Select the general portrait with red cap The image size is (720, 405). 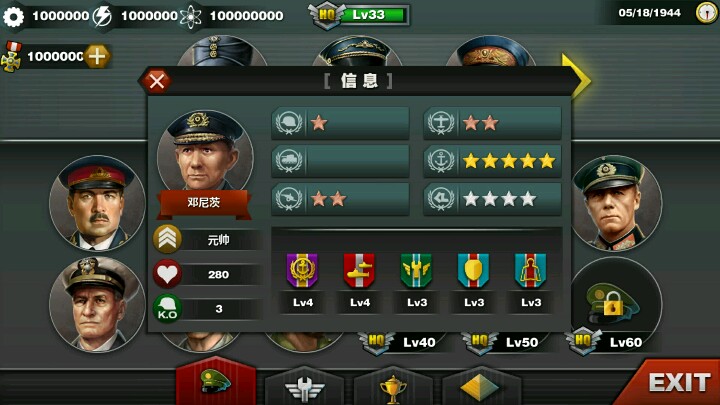pyautogui.click(x=97, y=203)
